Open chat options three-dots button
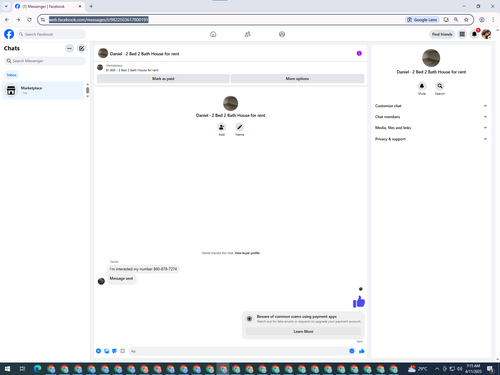This screenshot has width=500, height=375. tap(69, 48)
